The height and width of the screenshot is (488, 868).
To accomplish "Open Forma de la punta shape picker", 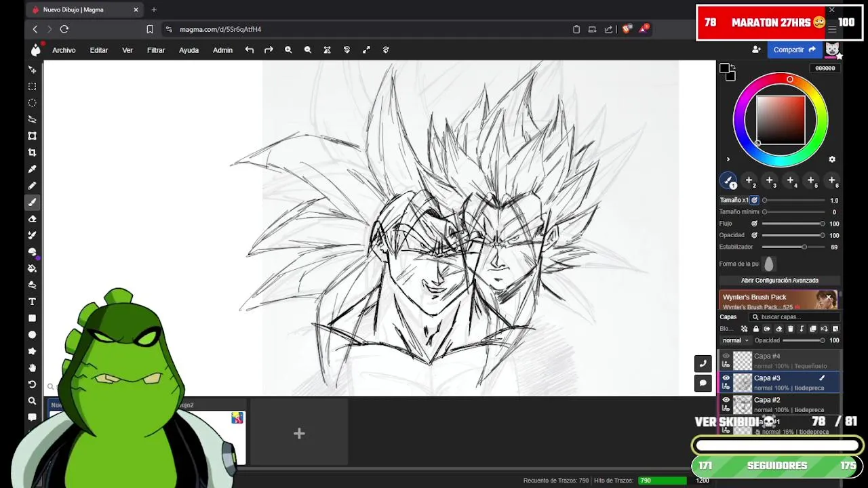I will [768, 264].
